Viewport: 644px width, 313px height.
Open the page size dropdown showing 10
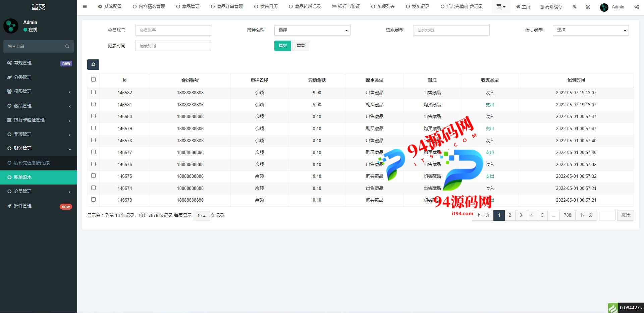pos(201,216)
